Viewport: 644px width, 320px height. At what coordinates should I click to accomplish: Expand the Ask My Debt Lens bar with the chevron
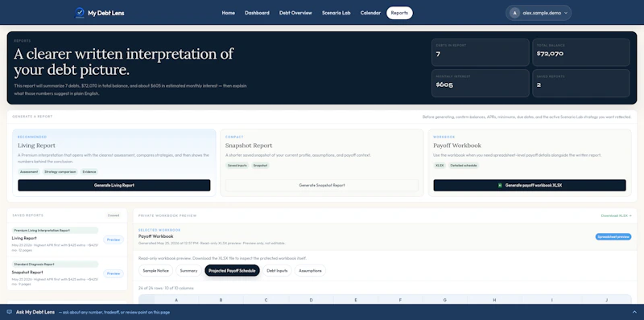coord(634,312)
